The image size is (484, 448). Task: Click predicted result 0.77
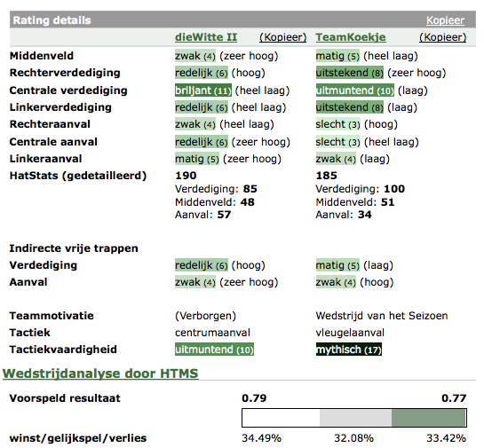(x=454, y=398)
